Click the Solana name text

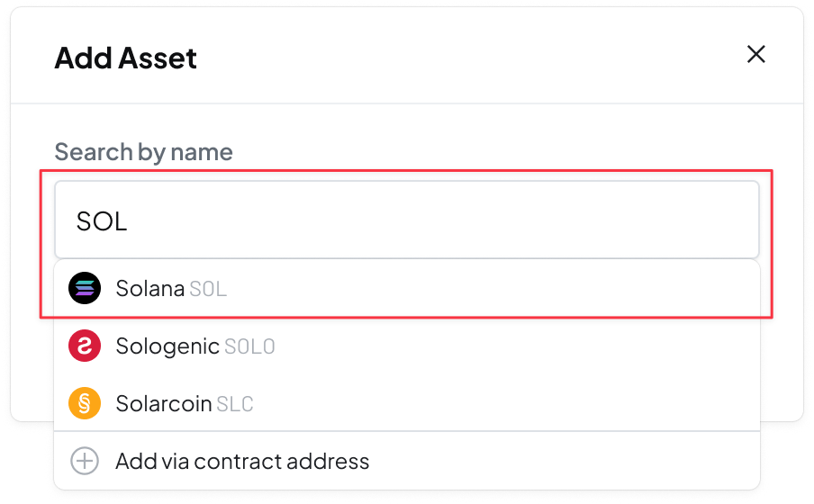pos(149,289)
